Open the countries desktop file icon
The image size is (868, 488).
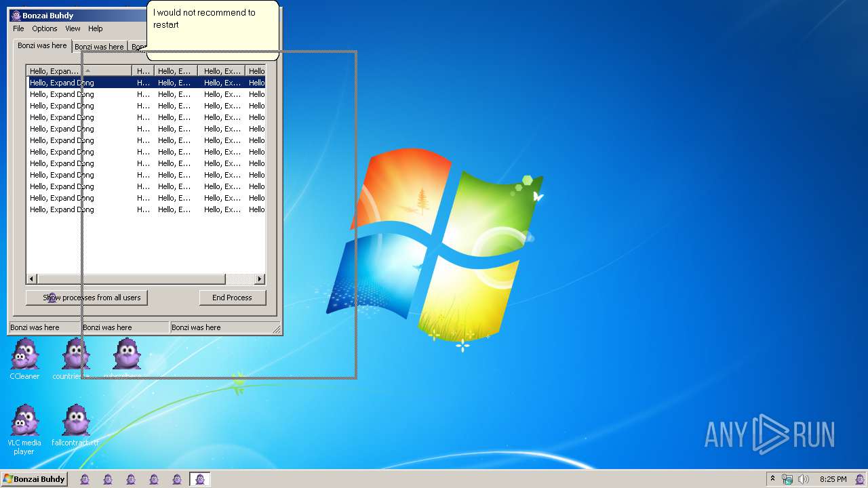point(75,359)
